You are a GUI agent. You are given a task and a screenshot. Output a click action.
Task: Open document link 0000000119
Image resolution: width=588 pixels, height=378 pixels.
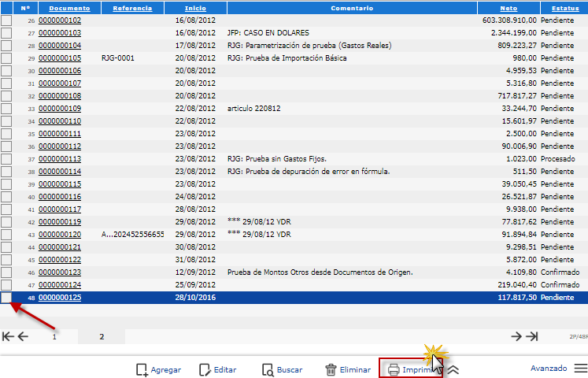pos(60,221)
